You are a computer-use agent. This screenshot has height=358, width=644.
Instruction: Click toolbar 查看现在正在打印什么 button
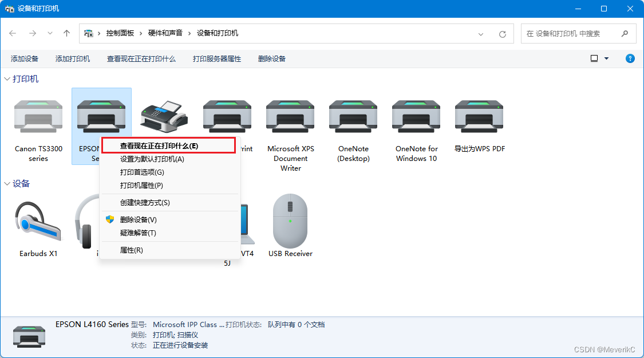point(141,59)
